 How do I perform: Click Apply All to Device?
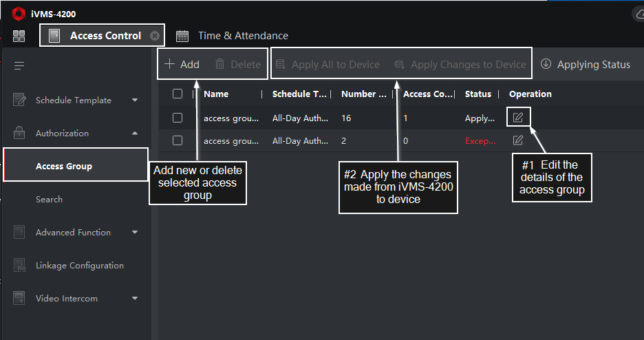pyautogui.click(x=328, y=65)
